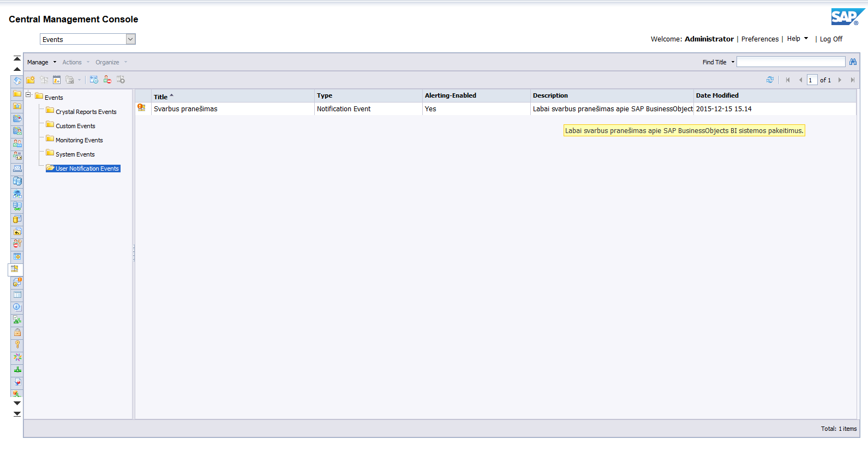
Task: Collapse the Events tree root node
Action: pyautogui.click(x=28, y=95)
